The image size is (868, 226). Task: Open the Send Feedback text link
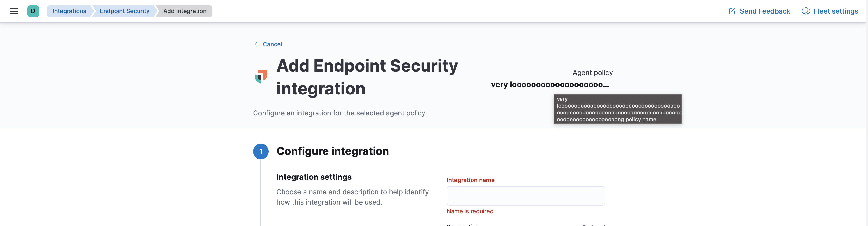coord(765,11)
